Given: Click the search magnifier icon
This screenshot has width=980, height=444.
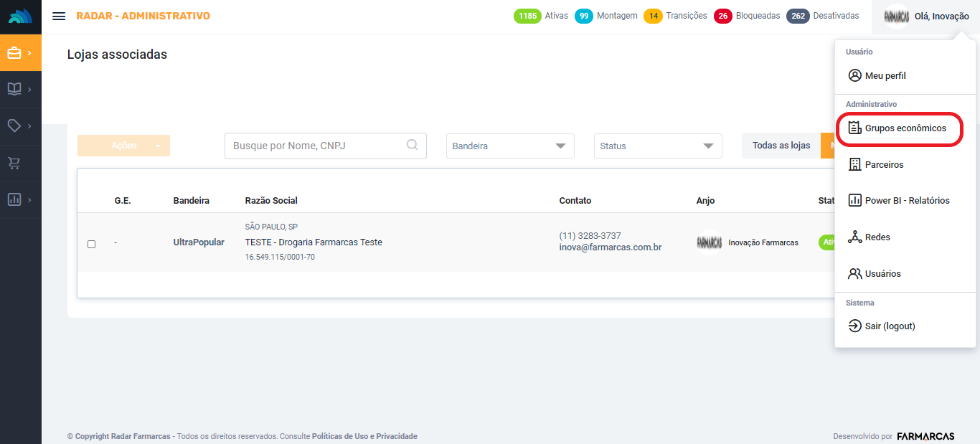Looking at the screenshot, I should [413, 145].
